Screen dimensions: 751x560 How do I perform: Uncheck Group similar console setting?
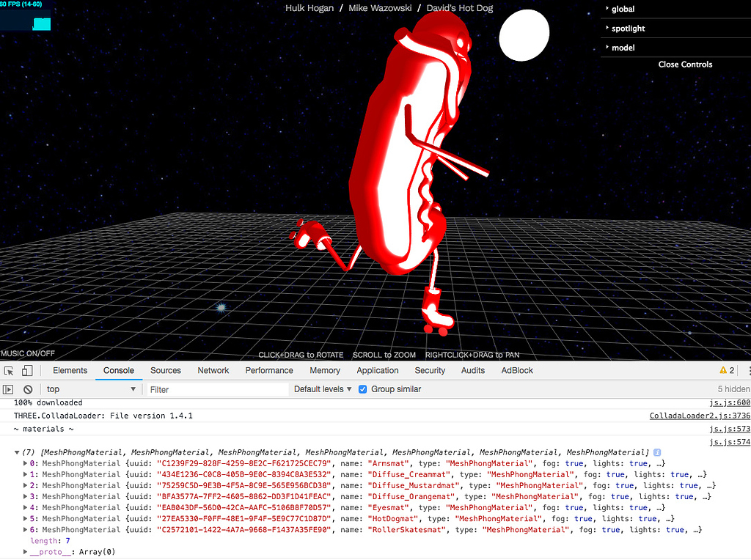(x=362, y=388)
